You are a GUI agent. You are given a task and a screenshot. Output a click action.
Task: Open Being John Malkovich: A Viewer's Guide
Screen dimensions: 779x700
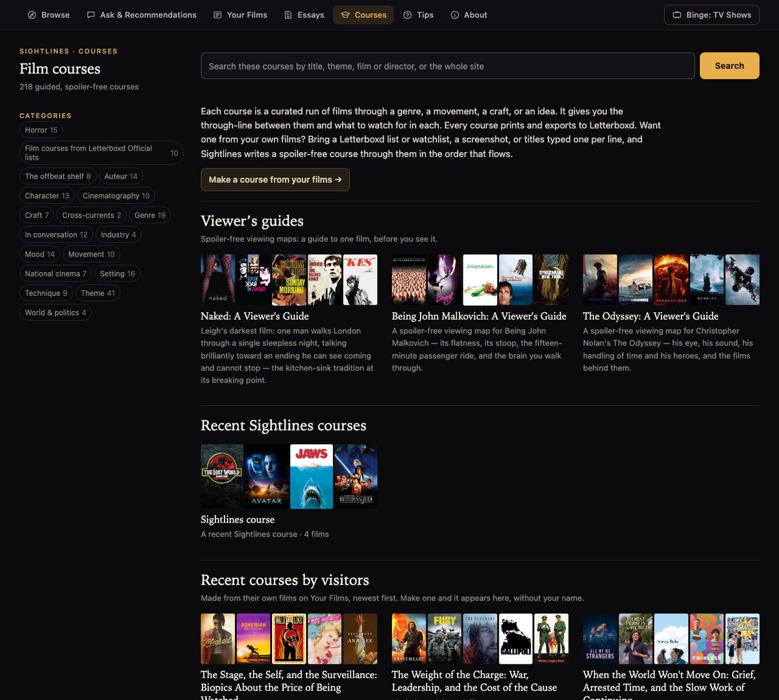[479, 316]
